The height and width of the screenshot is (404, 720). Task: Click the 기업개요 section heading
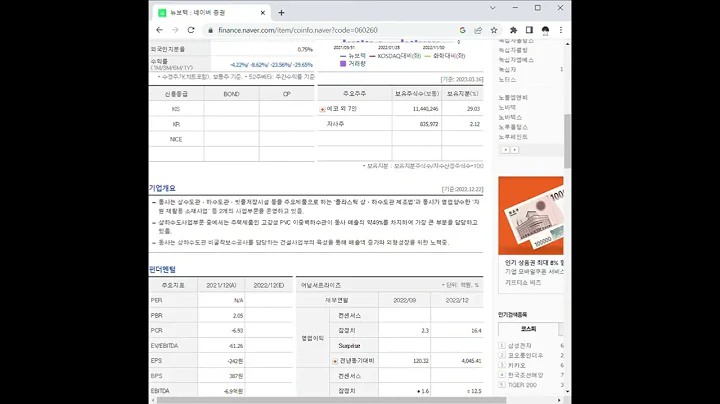click(x=162, y=188)
